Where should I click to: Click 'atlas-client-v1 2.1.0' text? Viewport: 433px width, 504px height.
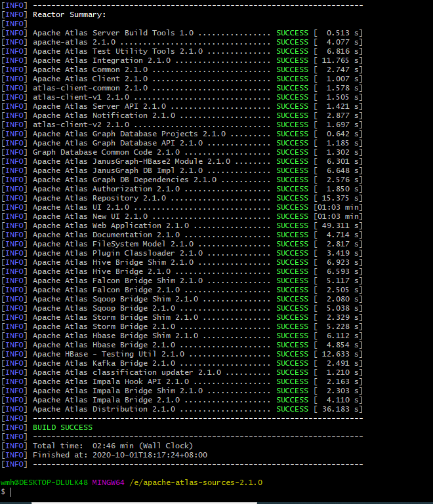tap(81, 97)
